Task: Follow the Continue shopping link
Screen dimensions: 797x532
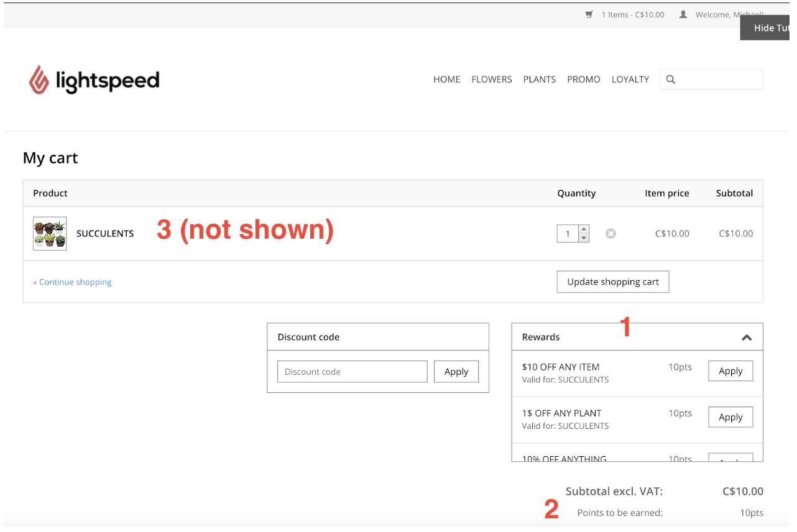Action: click(72, 282)
